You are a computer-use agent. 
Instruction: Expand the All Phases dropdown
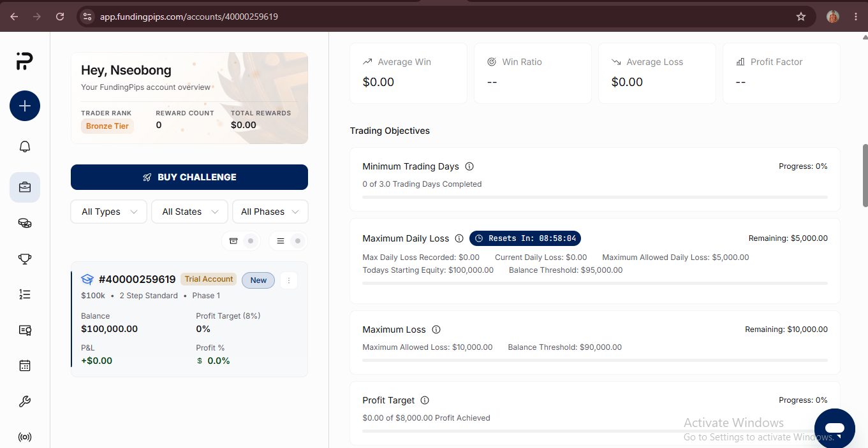pyautogui.click(x=270, y=212)
